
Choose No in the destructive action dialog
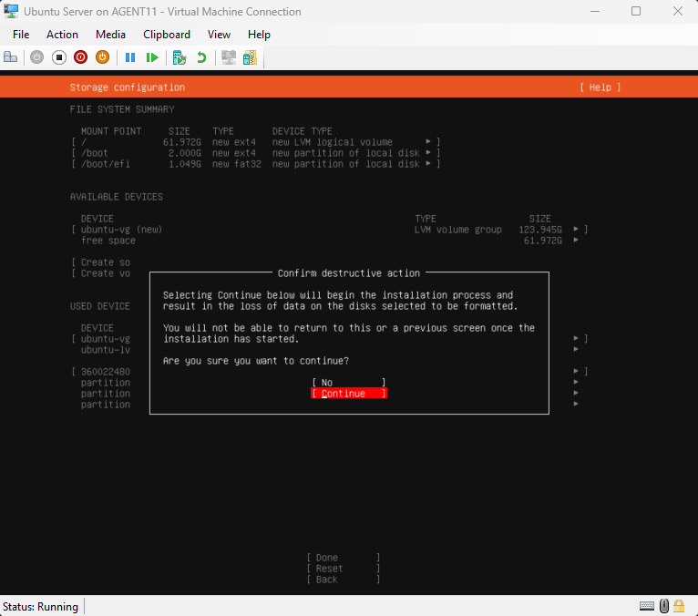pyautogui.click(x=348, y=383)
